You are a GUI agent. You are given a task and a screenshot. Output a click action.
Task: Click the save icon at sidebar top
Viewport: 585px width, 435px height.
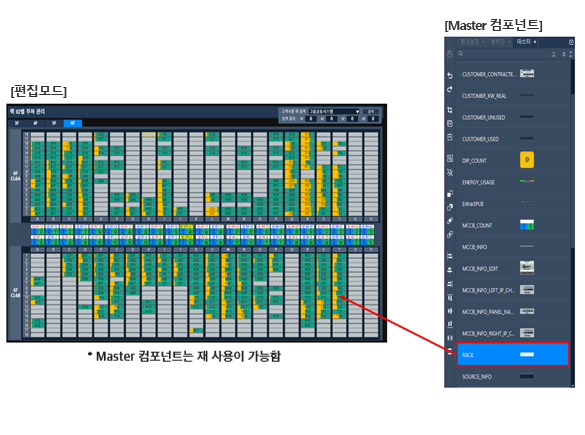pyautogui.click(x=450, y=54)
